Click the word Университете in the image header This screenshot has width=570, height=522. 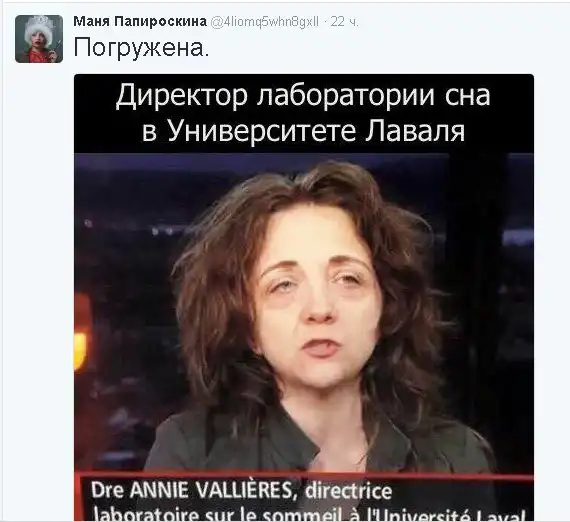262,131
